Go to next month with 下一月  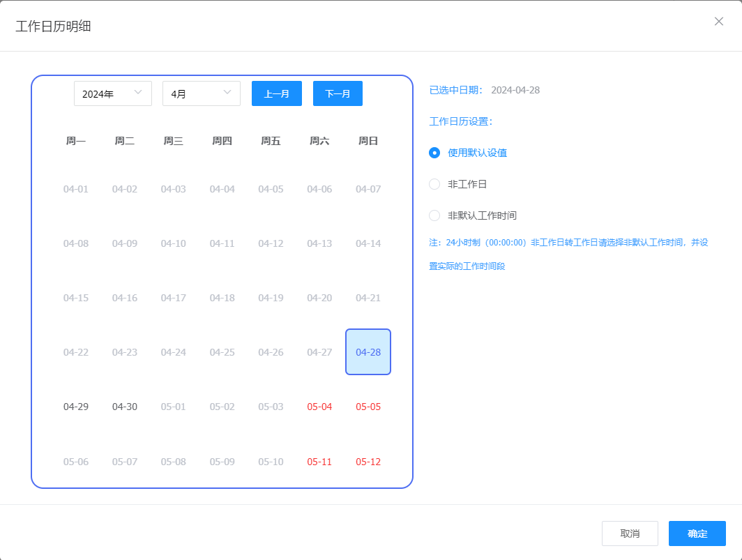(x=338, y=93)
